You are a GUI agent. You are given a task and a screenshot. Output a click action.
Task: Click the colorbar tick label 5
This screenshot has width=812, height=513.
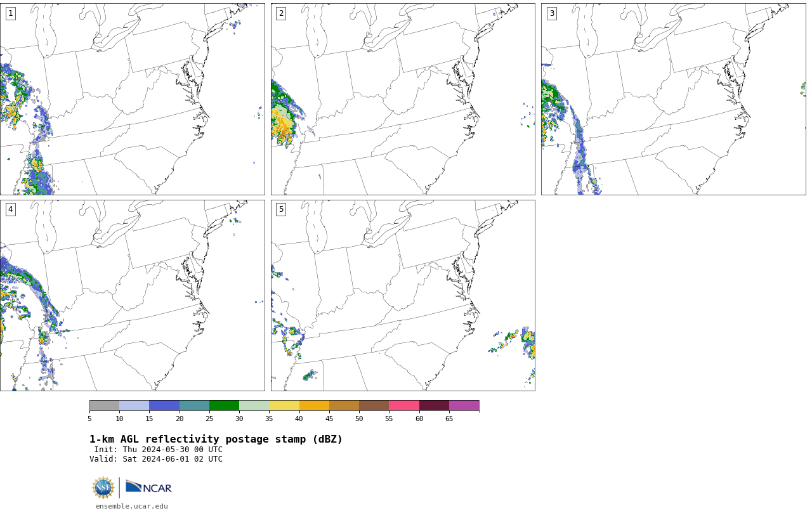(x=89, y=419)
